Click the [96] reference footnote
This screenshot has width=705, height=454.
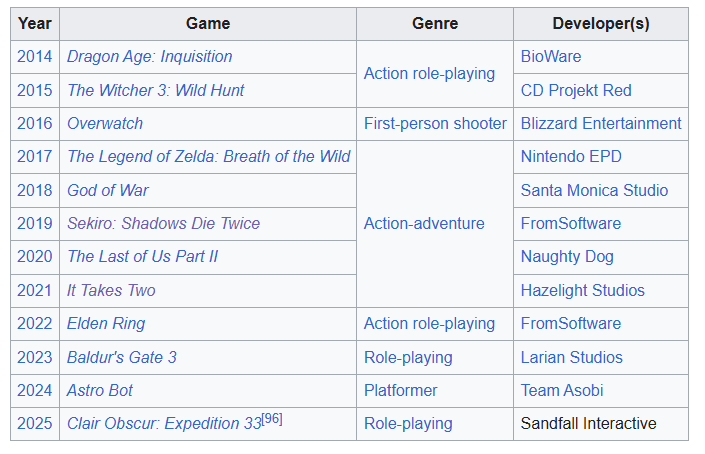coord(272,420)
